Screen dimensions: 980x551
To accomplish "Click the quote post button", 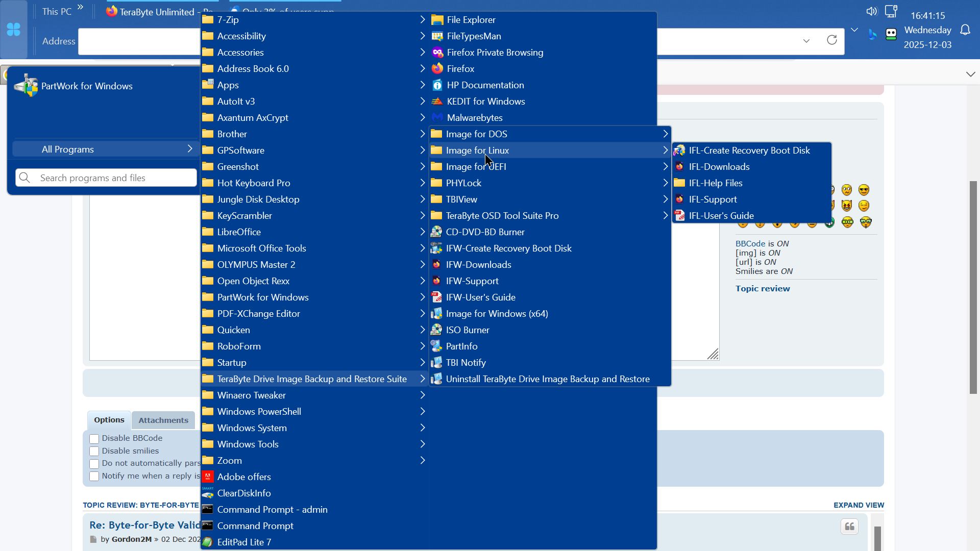I will (849, 527).
